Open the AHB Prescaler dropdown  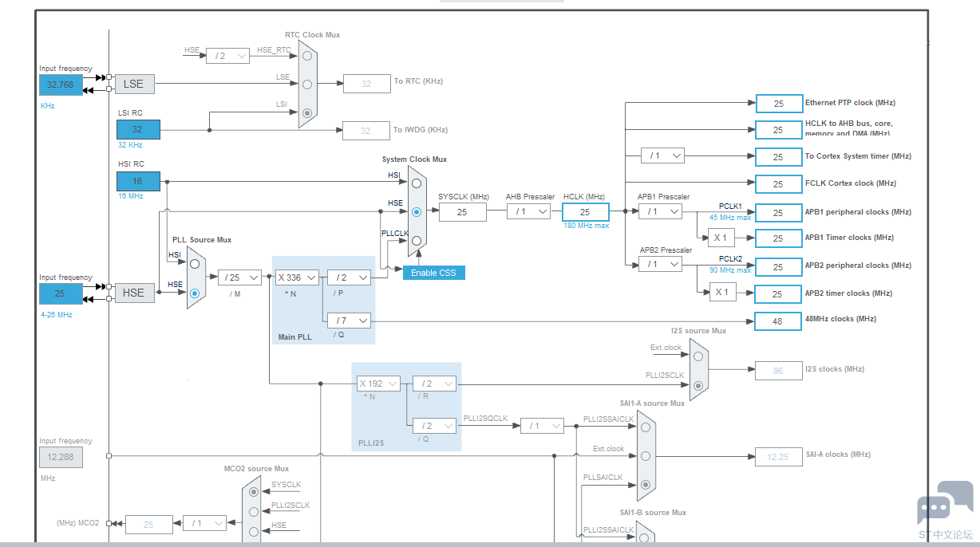point(529,211)
